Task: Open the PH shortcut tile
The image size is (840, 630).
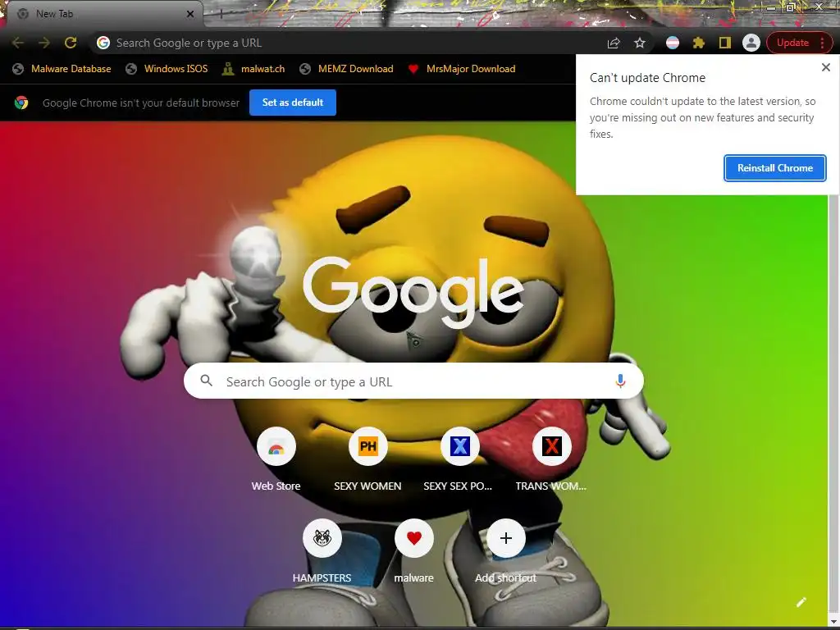Action: point(367,459)
